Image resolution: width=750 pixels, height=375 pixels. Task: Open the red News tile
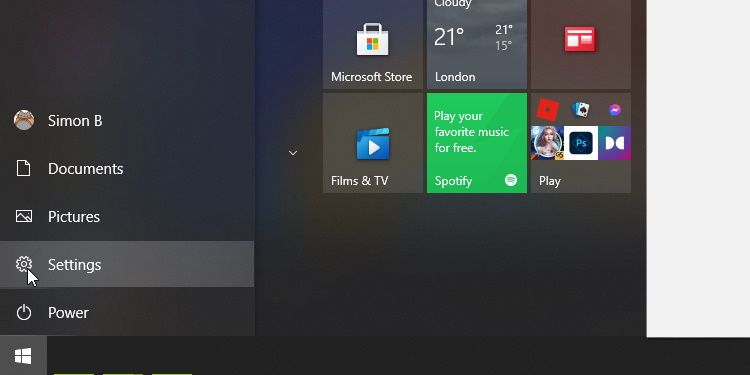click(581, 44)
